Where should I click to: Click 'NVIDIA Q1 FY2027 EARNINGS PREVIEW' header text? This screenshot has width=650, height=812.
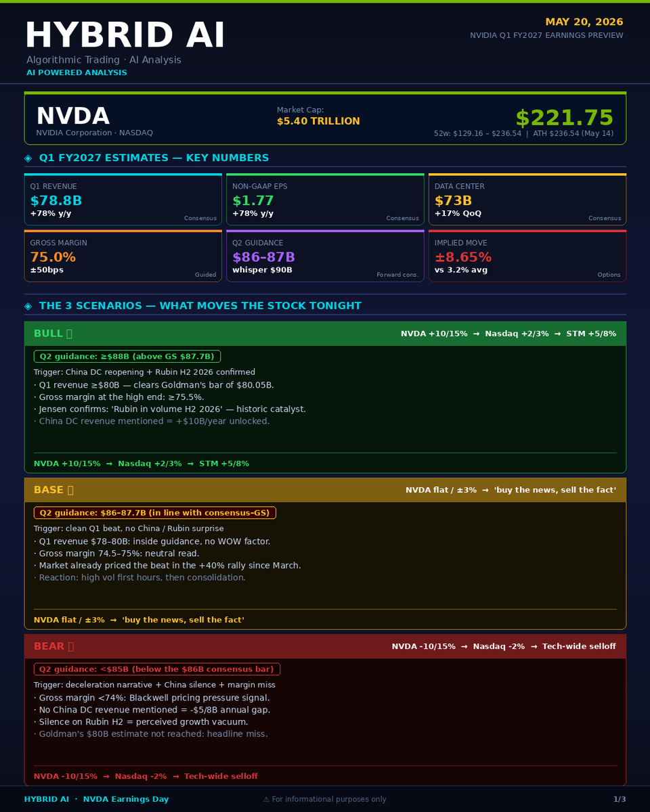click(x=547, y=35)
